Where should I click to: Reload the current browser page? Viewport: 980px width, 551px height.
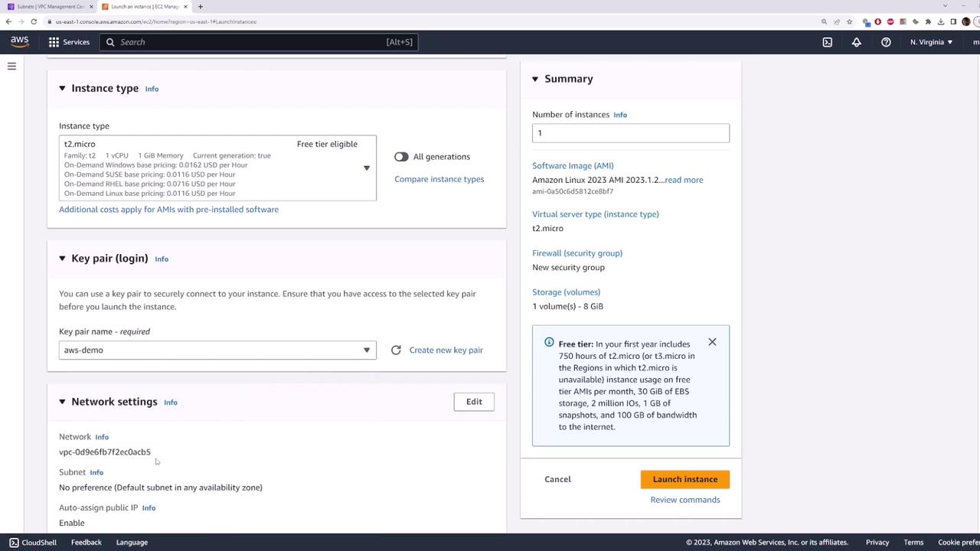pyautogui.click(x=34, y=21)
